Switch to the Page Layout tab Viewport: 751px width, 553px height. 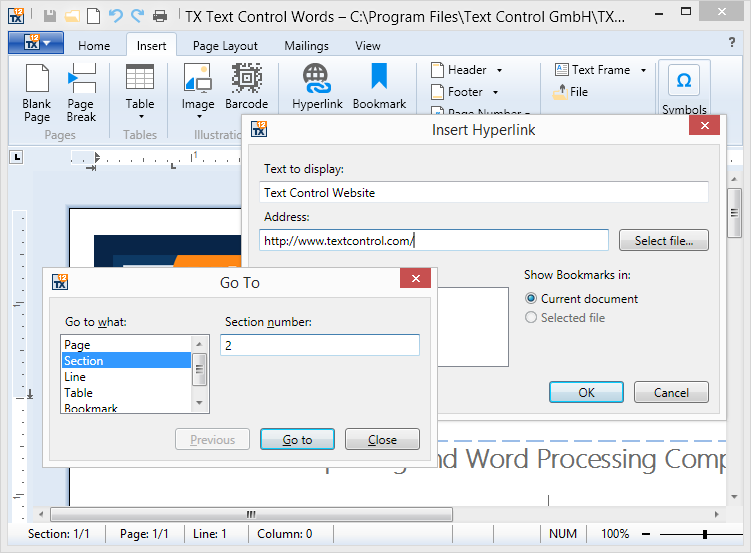coord(225,46)
